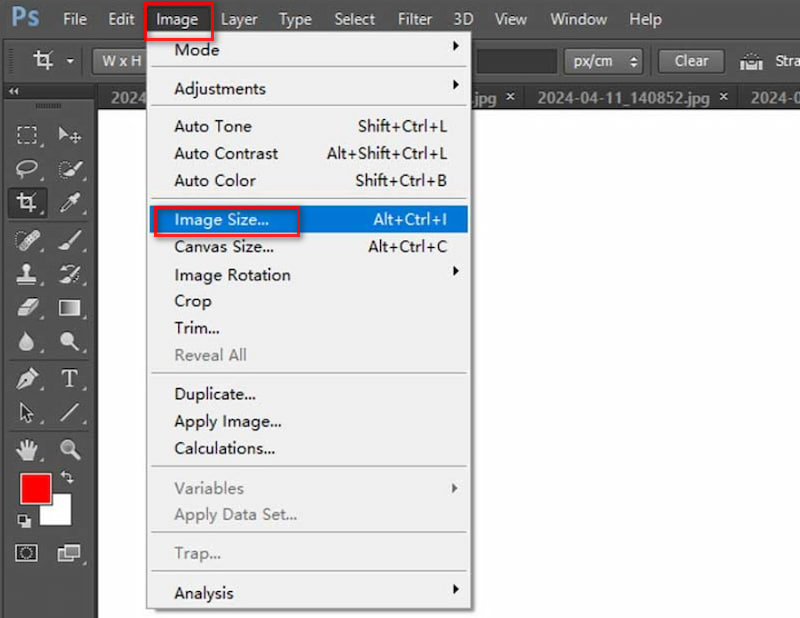Select the Eraser tool
This screenshot has height=618, width=800.
[x=27, y=308]
